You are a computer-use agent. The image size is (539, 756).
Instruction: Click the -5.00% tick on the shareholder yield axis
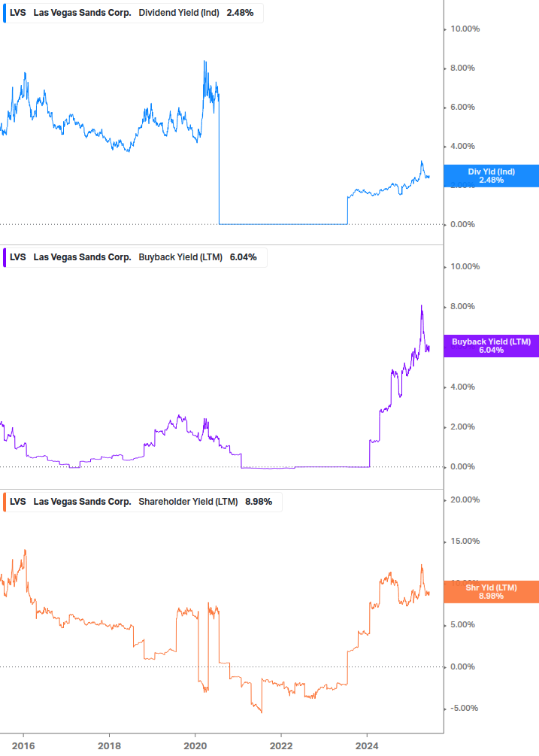(x=465, y=709)
